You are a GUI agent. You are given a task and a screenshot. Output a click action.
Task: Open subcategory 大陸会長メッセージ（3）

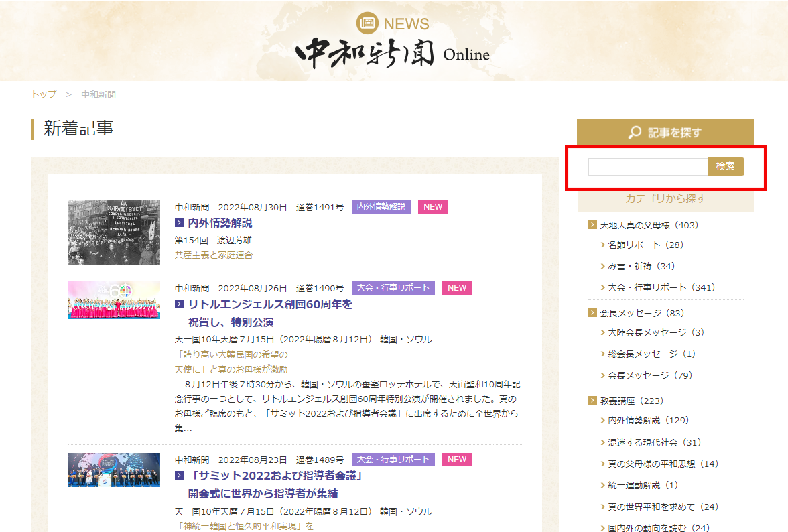point(656,332)
